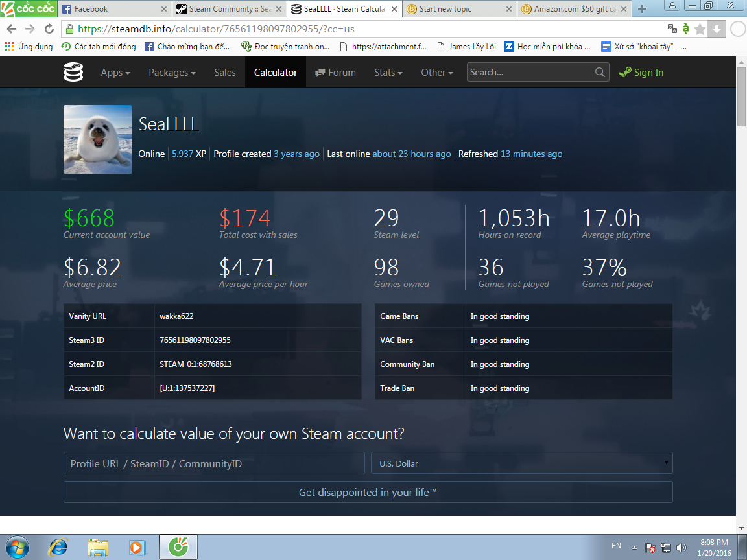
Task: Expand the Packages dropdown menu
Action: click(172, 73)
